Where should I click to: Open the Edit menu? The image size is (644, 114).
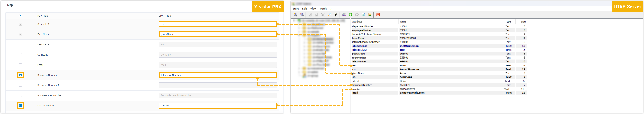click(304, 9)
